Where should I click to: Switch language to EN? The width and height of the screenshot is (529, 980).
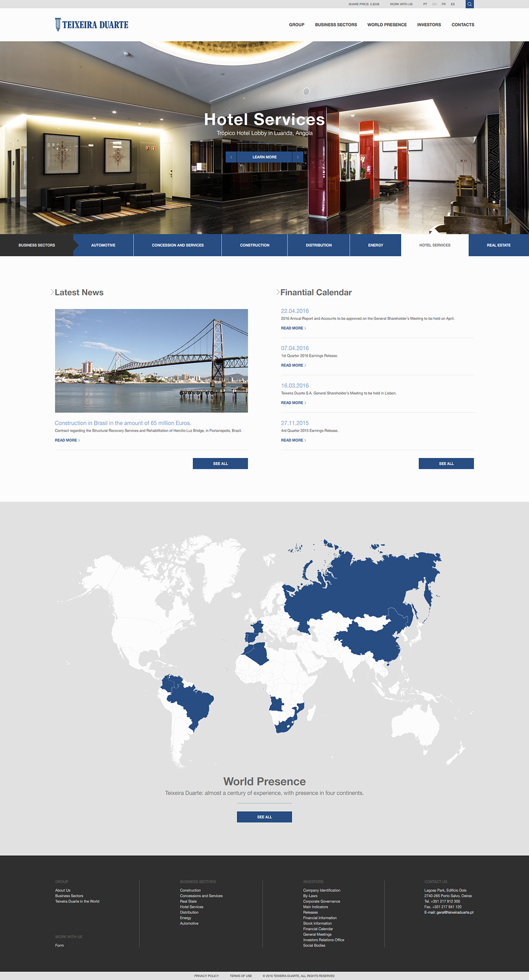pos(434,4)
